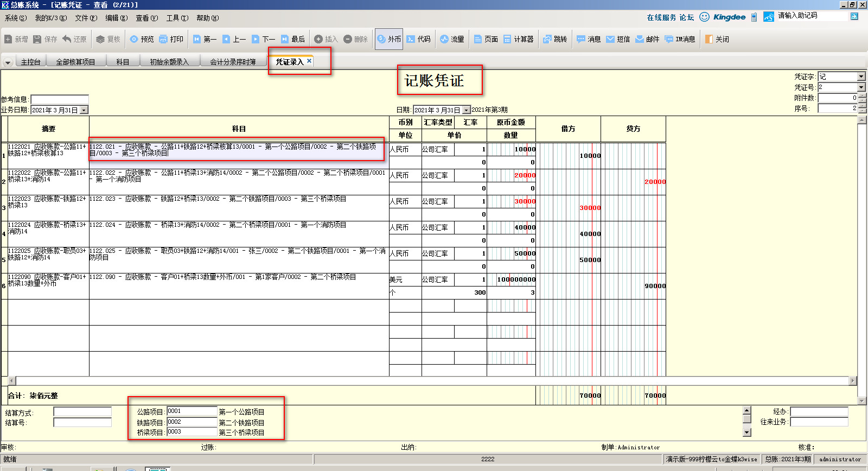This screenshot has width=868, height=471.
Task: Open the 计算器 (Calculator) tool
Action: (518, 39)
